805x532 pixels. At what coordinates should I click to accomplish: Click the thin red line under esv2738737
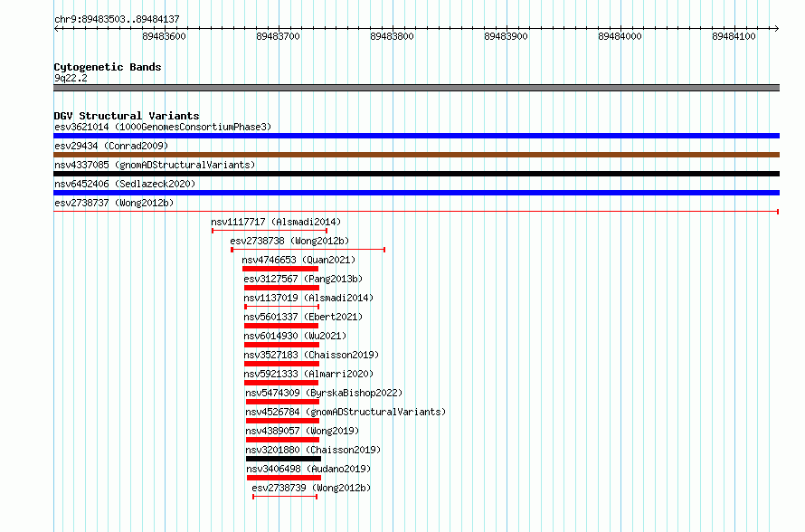point(416,212)
